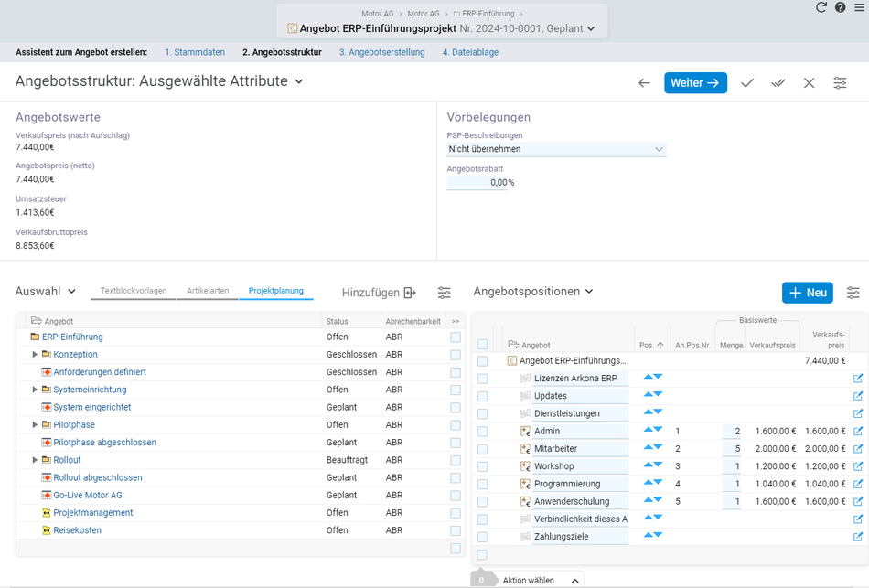This screenshot has width=869, height=588.
Task: Open edit icon for Programmierung row
Action: click(858, 484)
